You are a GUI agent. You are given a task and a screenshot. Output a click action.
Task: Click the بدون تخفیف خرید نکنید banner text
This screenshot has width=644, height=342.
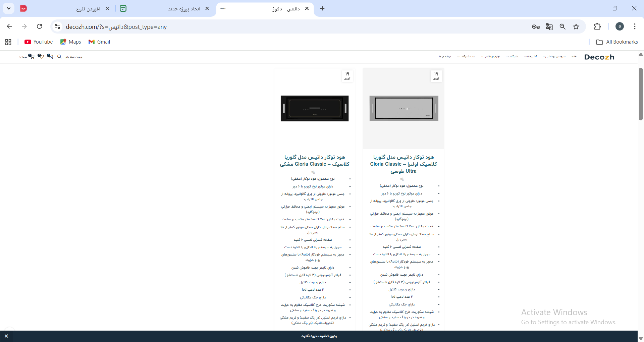pyautogui.click(x=319, y=336)
